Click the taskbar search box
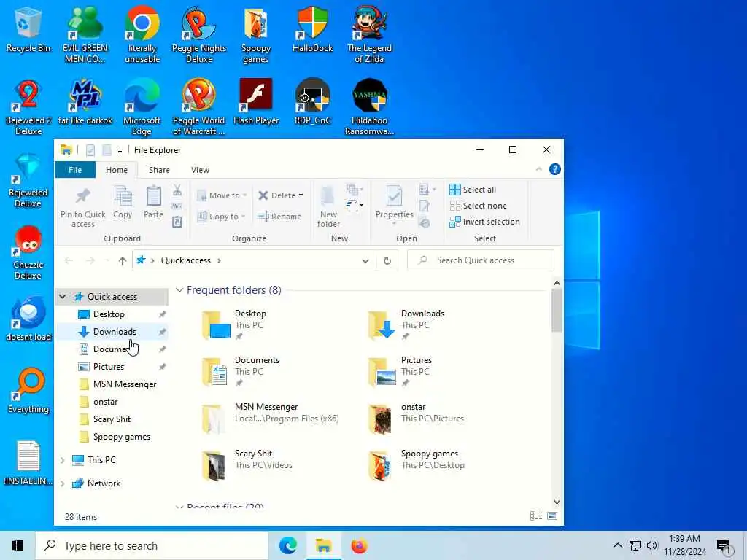 [152, 545]
